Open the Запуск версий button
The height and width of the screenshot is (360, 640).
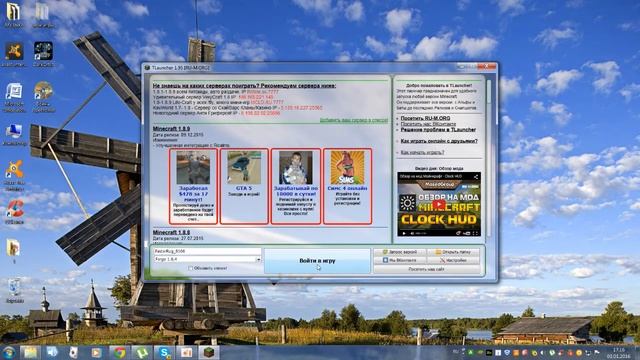[x=400, y=252]
